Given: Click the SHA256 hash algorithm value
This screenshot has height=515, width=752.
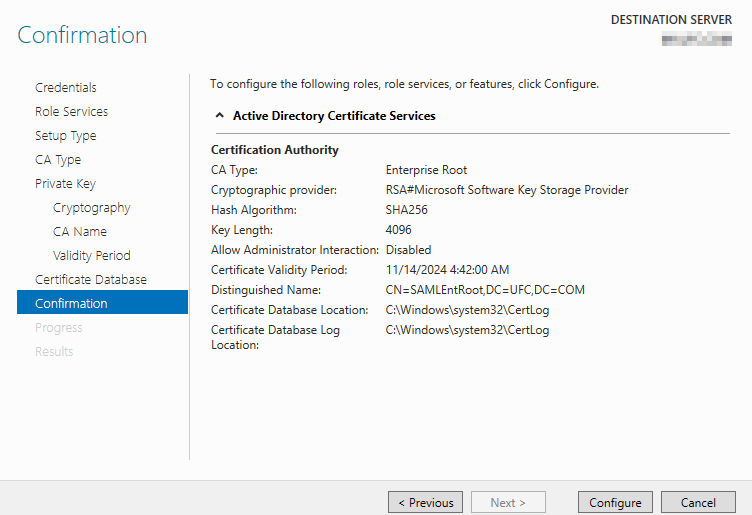Looking at the screenshot, I should click(x=406, y=210).
